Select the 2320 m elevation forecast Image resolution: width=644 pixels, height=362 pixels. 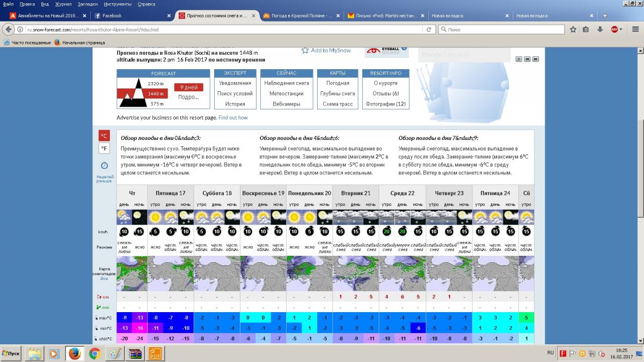pos(156,84)
